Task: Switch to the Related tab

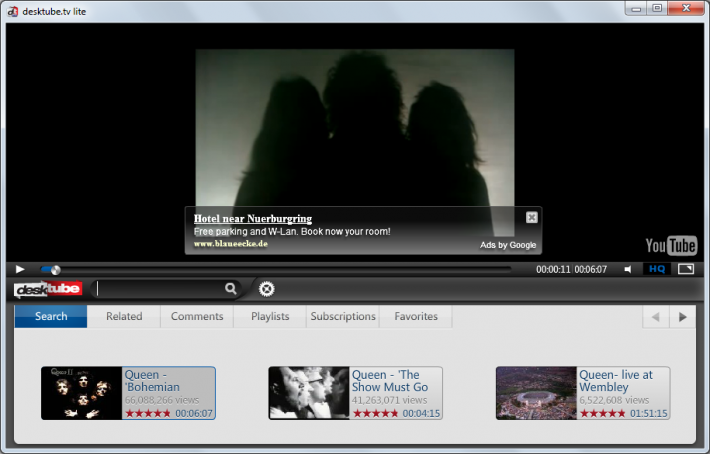Action: click(124, 316)
